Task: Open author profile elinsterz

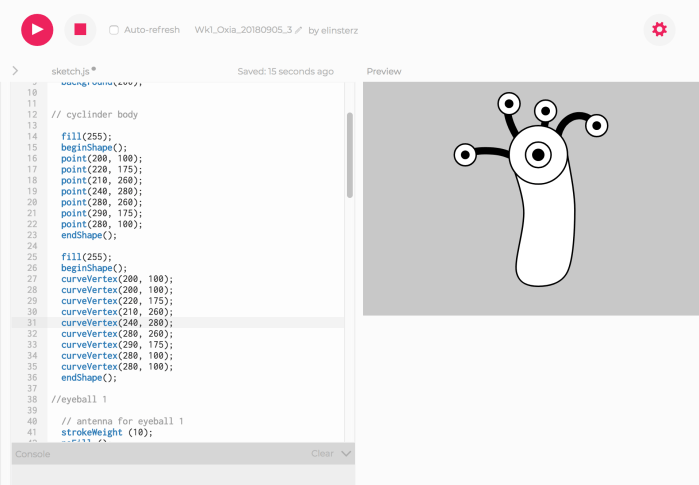Action: 339,30
